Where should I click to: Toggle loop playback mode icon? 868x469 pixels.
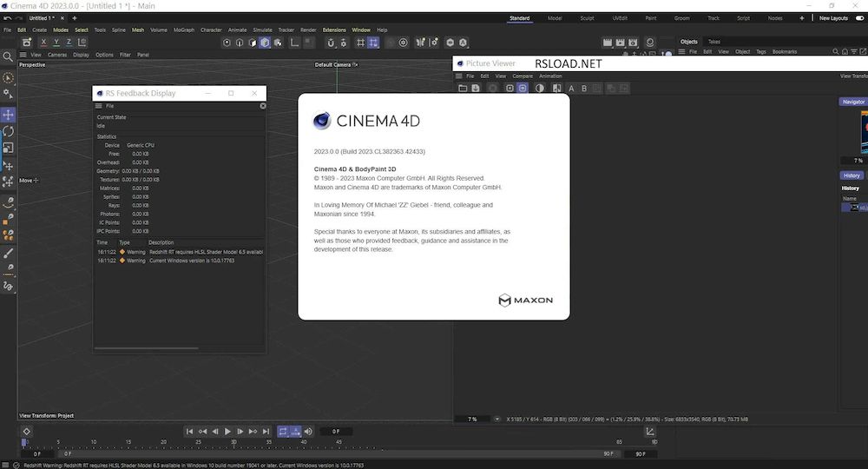tap(283, 432)
